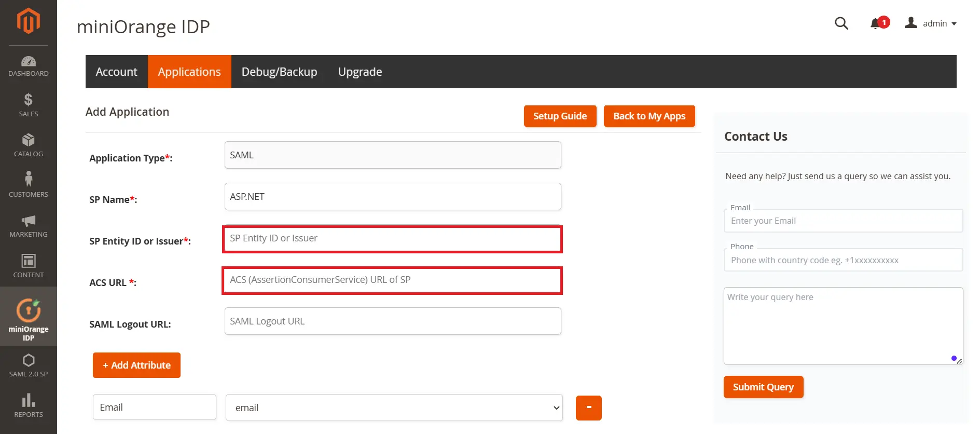Click the SAML Logout URL label
Viewport: 980px width, 434px height.
(x=130, y=324)
